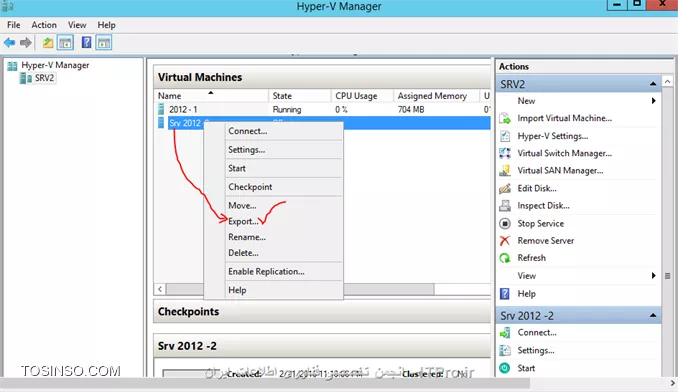Click the 704 MB assigned memory cell
Viewport: 678px width, 392px height.
(411, 109)
